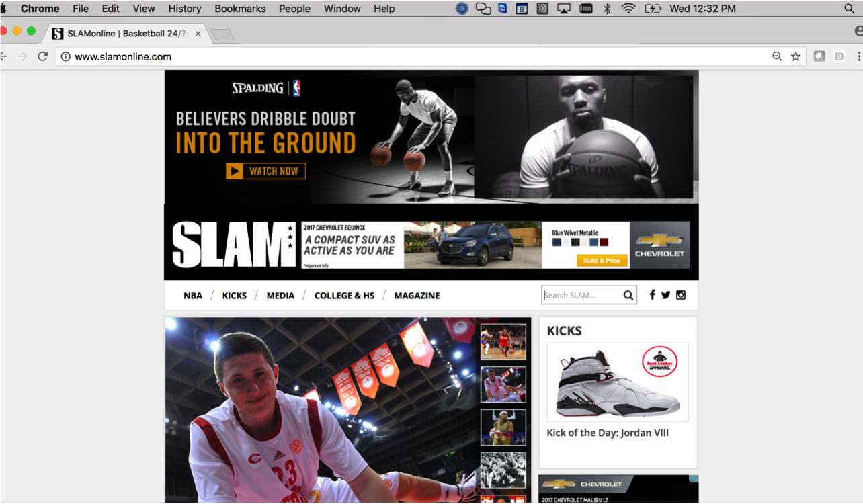Select the first carousel thumbnail of two players
This screenshot has height=504, width=863.
(503, 342)
